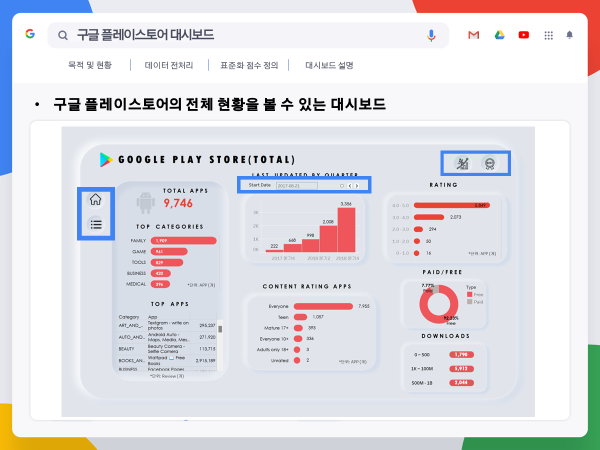Select the TOOLS category bar

tap(167, 262)
